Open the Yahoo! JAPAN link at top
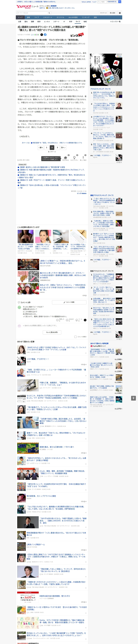The image size is (138, 644). 86,2
